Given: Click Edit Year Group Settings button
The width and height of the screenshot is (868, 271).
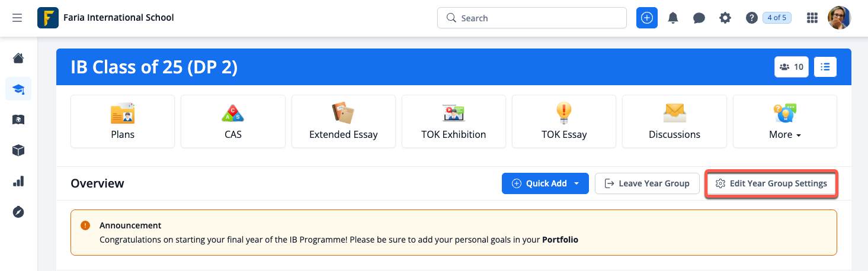Looking at the screenshot, I should click(771, 183).
